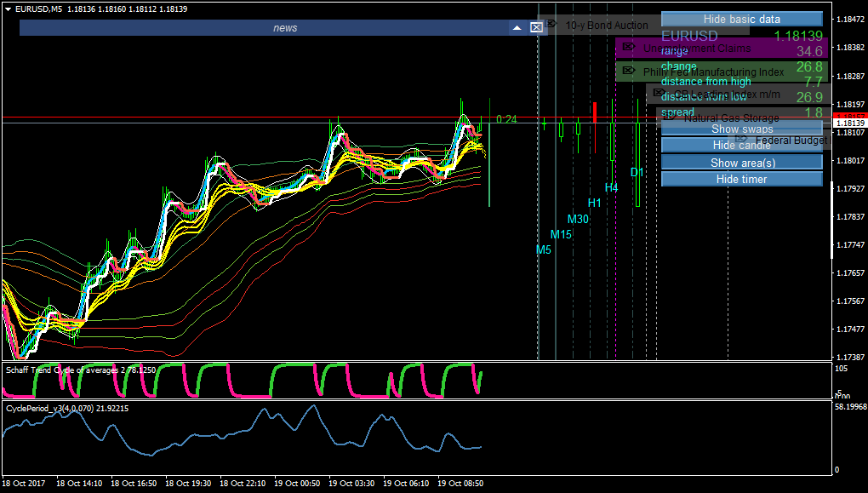Open the EURUSD,M5 chart dropdown triangle
Screen dimensions: 868x493
(9, 9)
